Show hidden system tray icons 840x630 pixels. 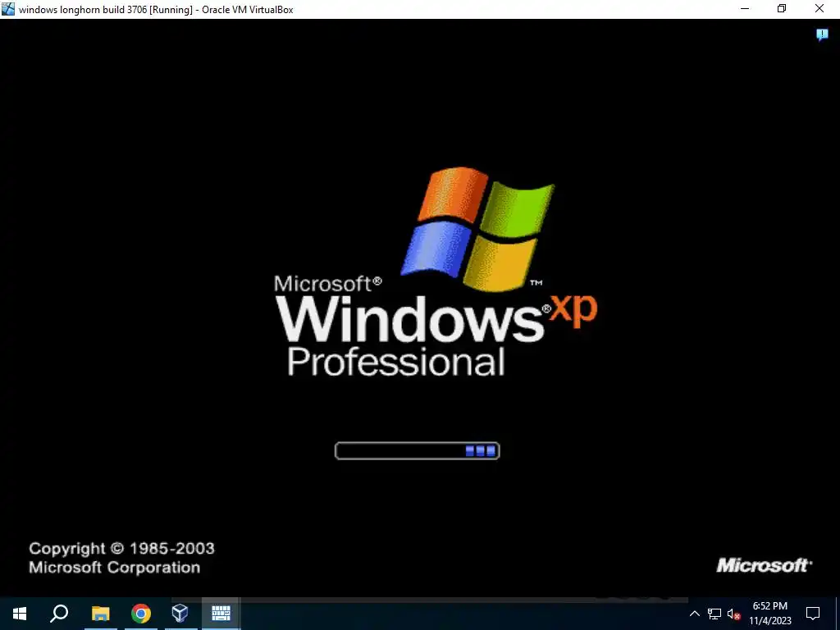click(694, 614)
